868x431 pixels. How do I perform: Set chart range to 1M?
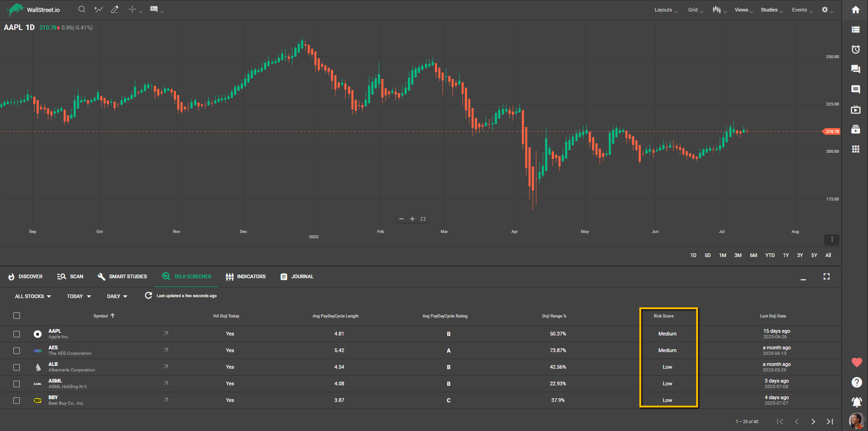click(x=722, y=255)
